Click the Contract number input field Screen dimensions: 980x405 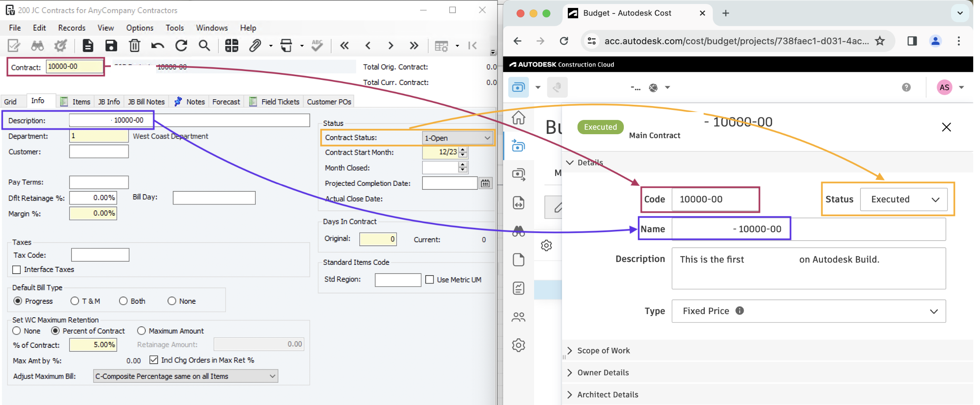click(x=74, y=67)
